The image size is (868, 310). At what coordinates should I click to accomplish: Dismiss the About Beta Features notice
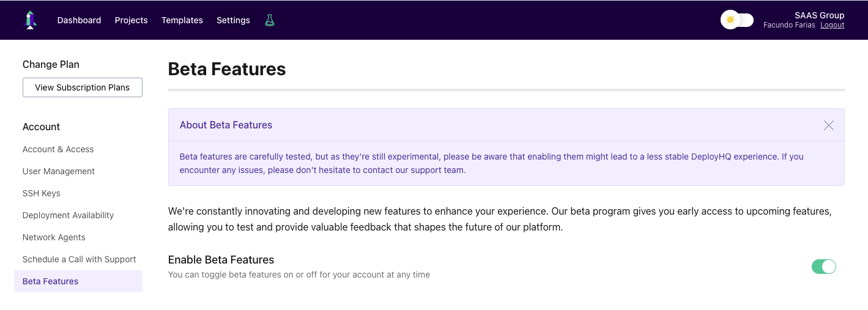click(828, 125)
